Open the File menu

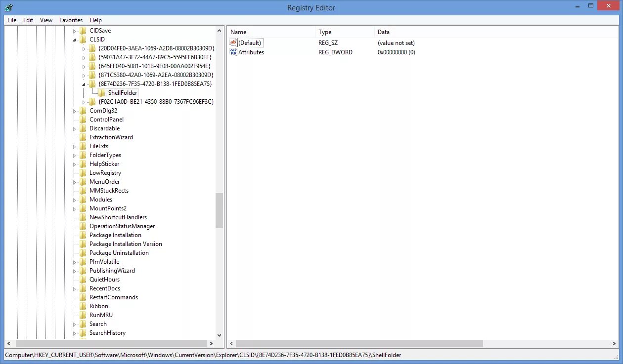point(12,20)
